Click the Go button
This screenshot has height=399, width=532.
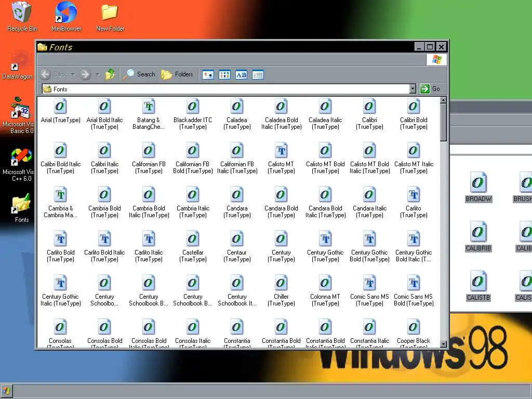(x=430, y=89)
